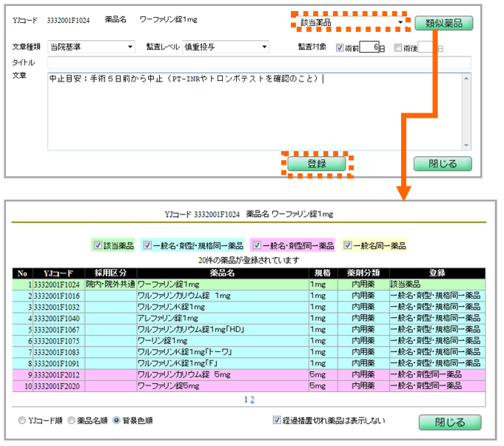Toggle the 術前 checkbox
This screenshot has height=446, width=504.
point(340,47)
